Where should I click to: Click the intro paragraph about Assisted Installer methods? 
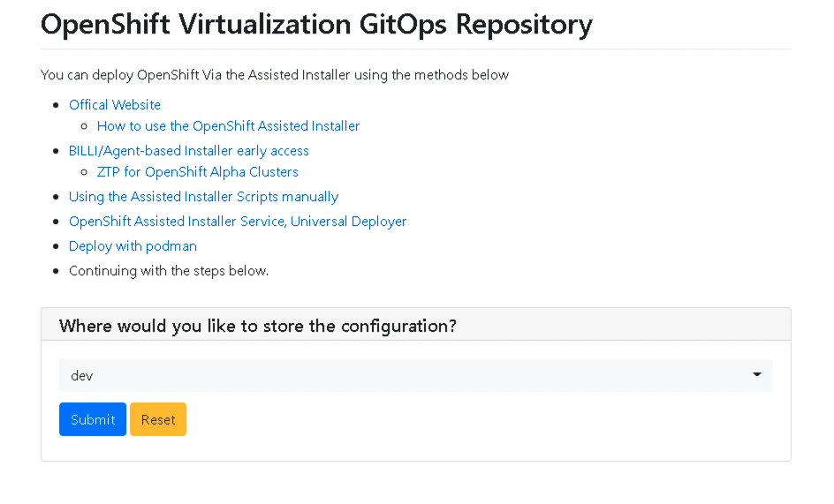(x=275, y=75)
